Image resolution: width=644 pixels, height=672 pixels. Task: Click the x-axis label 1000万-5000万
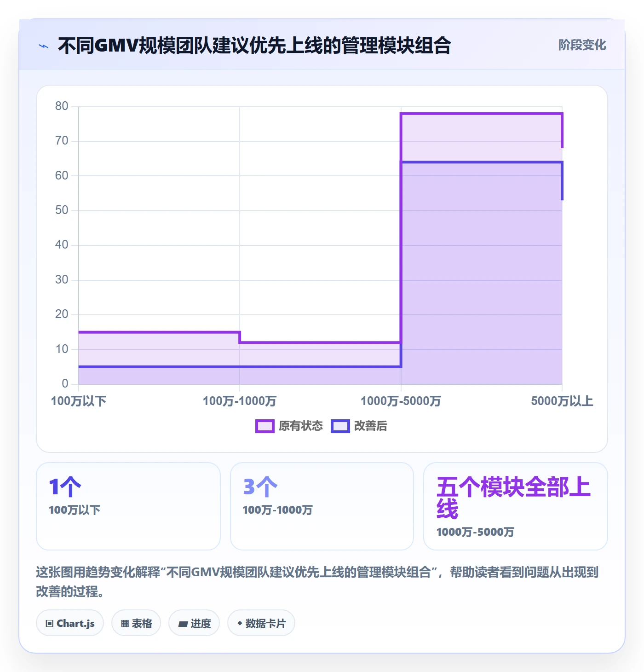(401, 401)
